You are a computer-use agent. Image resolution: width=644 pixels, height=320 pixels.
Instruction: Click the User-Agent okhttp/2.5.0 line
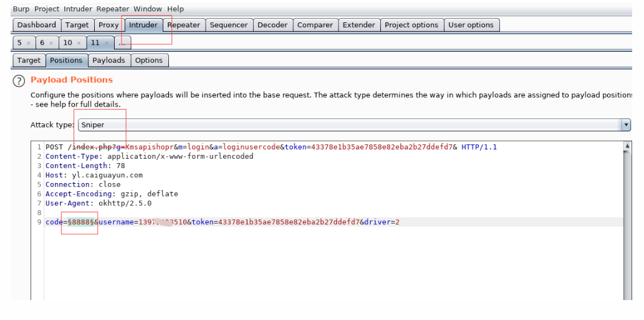pyautogui.click(x=99, y=204)
